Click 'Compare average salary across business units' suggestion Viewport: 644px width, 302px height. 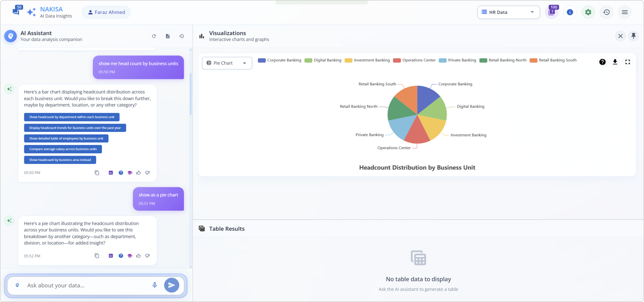click(63, 149)
